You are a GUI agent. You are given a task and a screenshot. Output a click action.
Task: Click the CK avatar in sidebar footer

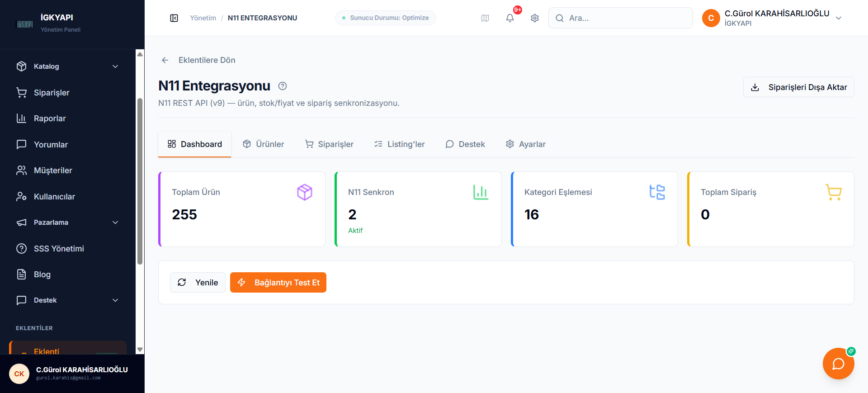(19, 374)
